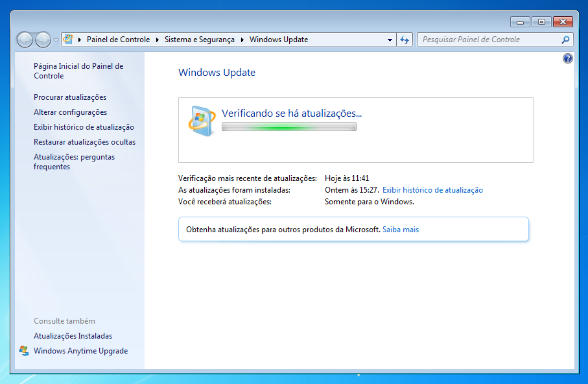Click the Windows Anytime Upgrade flag icon
This screenshot has height=384, width=588.
pyautogui.click(x=24, y=350)
